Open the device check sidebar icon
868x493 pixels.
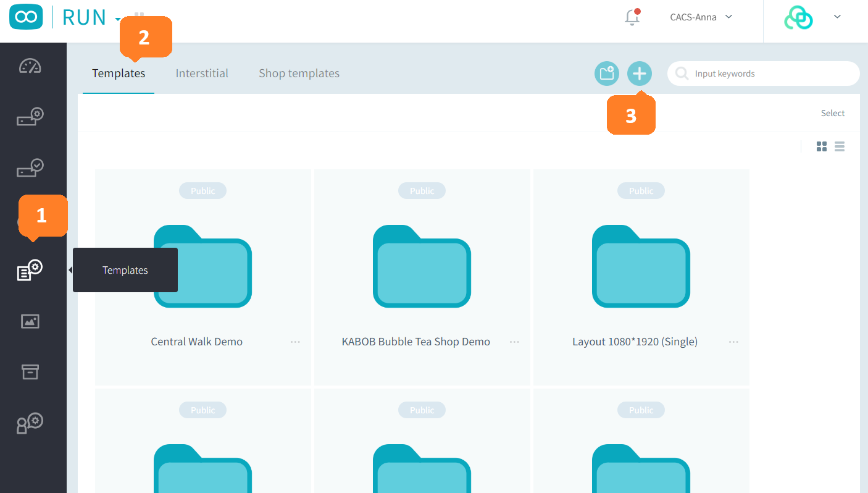tap(30, 167)
